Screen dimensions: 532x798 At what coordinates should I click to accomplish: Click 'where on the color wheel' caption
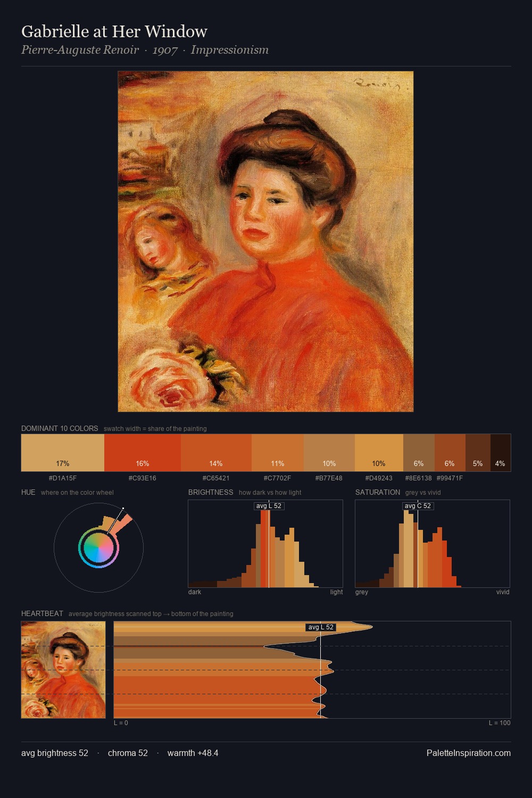coord(77,493)
